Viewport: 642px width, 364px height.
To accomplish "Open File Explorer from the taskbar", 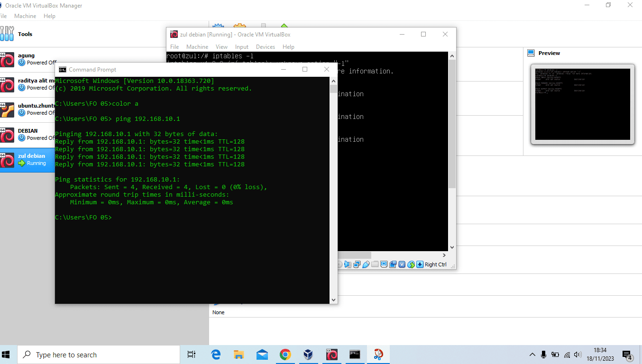I will coord(239,355).
